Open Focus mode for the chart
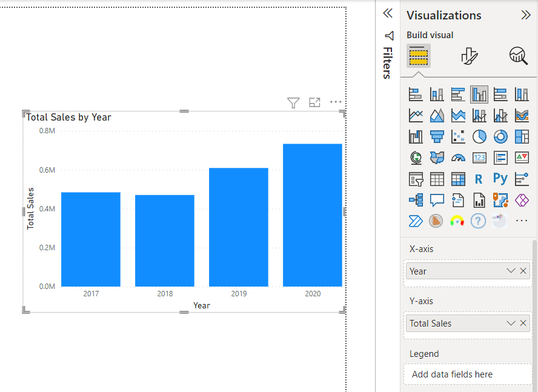The width and height of the screenshot is (538, 392). pyautogui.click(x=314, y=102)
